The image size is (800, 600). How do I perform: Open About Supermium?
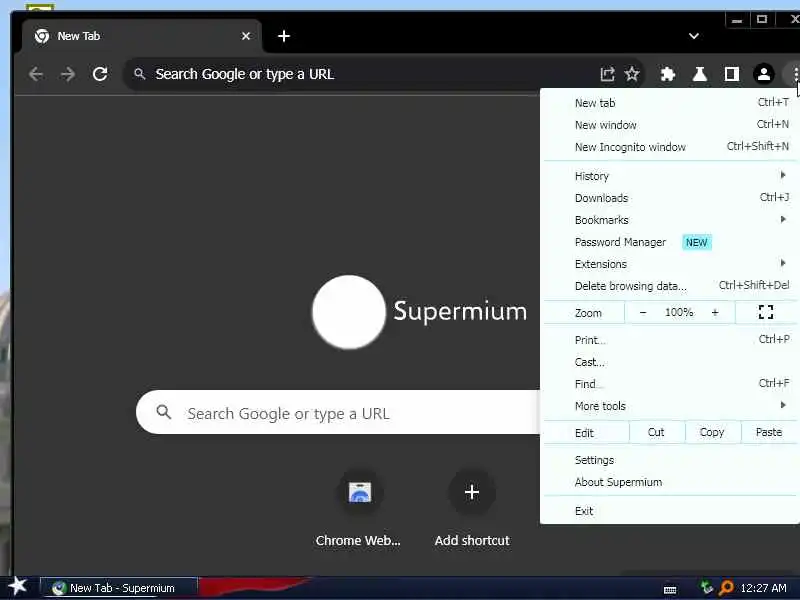click(669, 482)
